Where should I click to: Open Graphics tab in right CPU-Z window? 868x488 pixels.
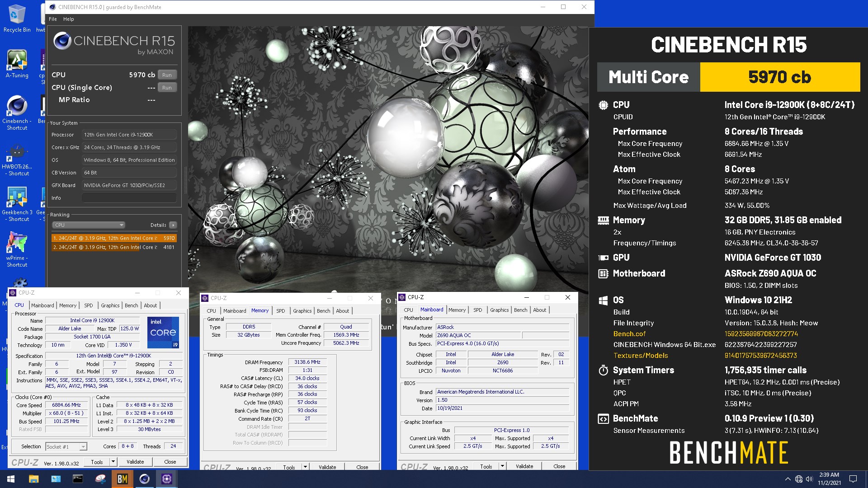point(499,310)
